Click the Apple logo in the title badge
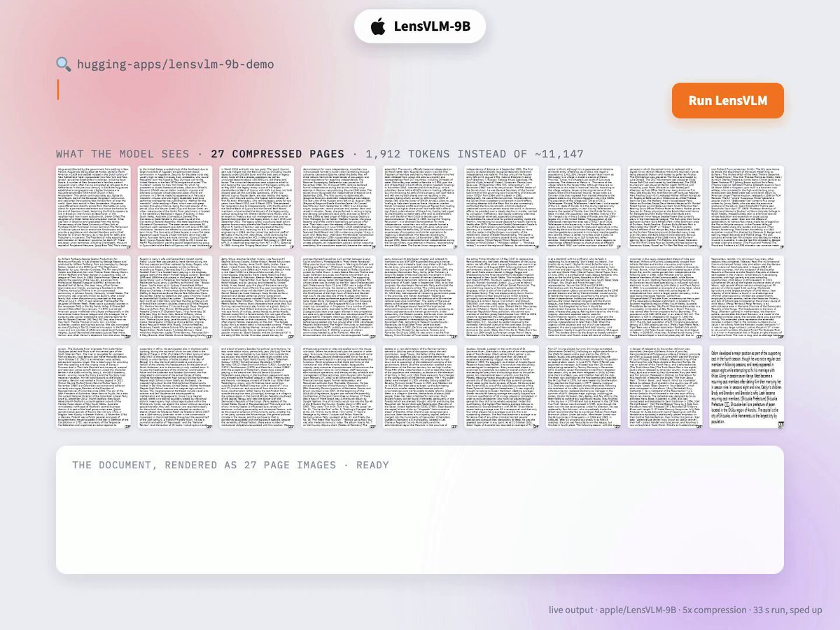Viewport: 840px width, 630px height. (x=378, y=27)
